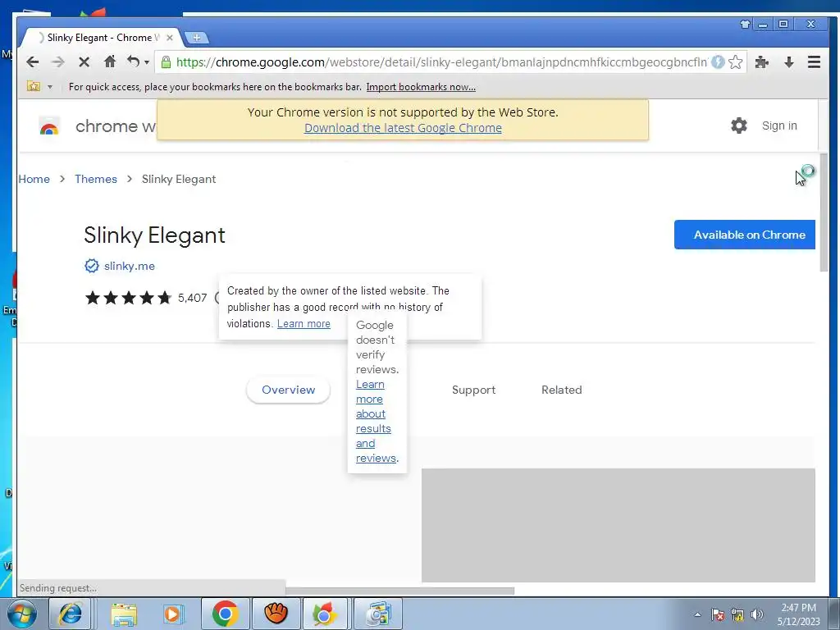The width and height of the screenshot is (840, 630).
Task: Expand the bookmarks bar dropdown arrow
Action: click(50, 87)
